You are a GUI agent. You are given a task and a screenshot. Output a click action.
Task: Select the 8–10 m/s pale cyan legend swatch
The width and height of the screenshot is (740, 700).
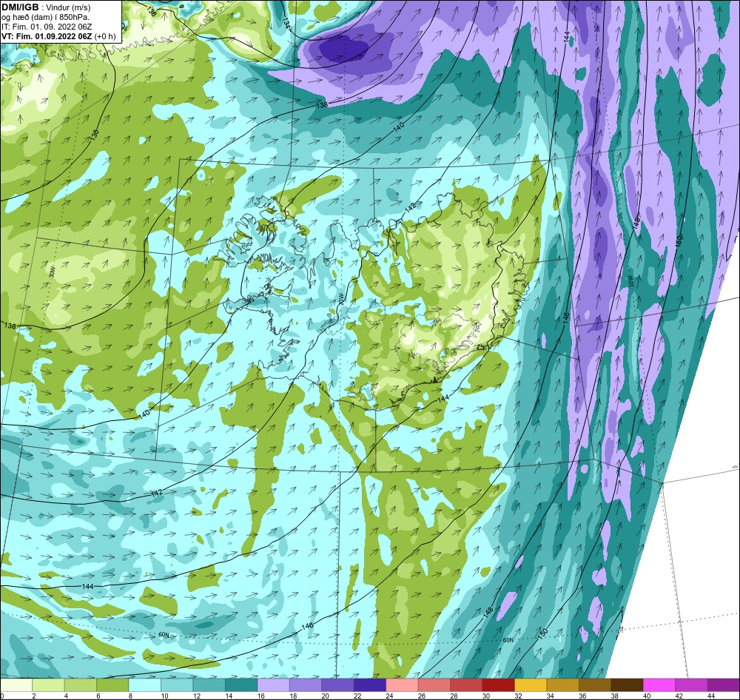point(145,685)
